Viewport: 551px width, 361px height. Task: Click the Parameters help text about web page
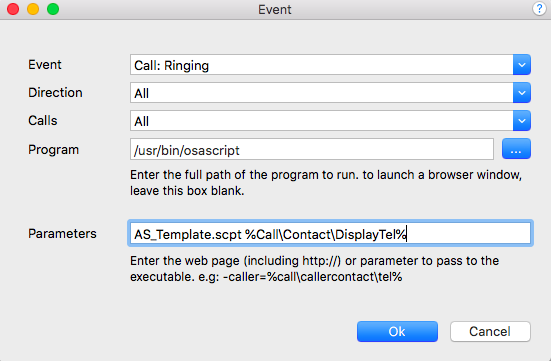[x=315, y=269]
